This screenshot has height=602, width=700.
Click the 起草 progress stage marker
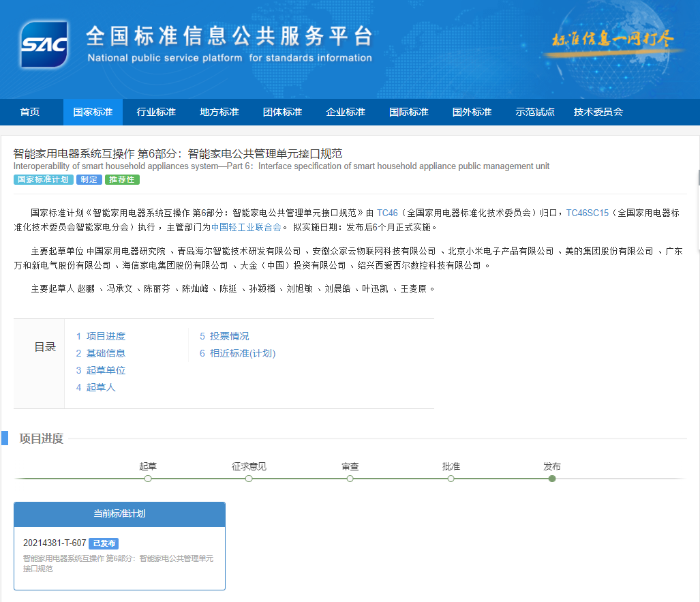148,479
